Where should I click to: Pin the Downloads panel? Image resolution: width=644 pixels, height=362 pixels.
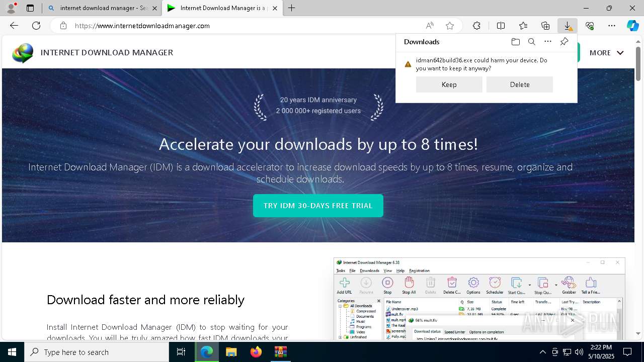tap(564, 42)
